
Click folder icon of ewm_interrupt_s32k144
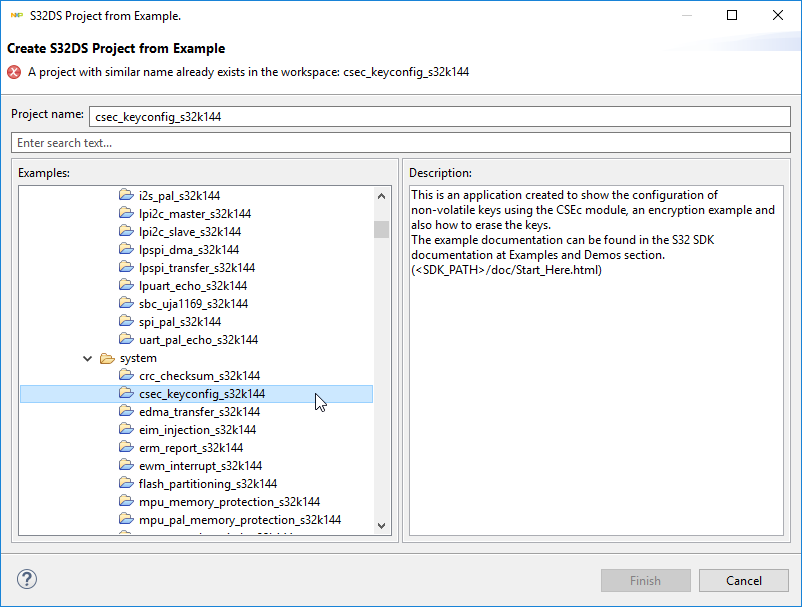point(126,466)
